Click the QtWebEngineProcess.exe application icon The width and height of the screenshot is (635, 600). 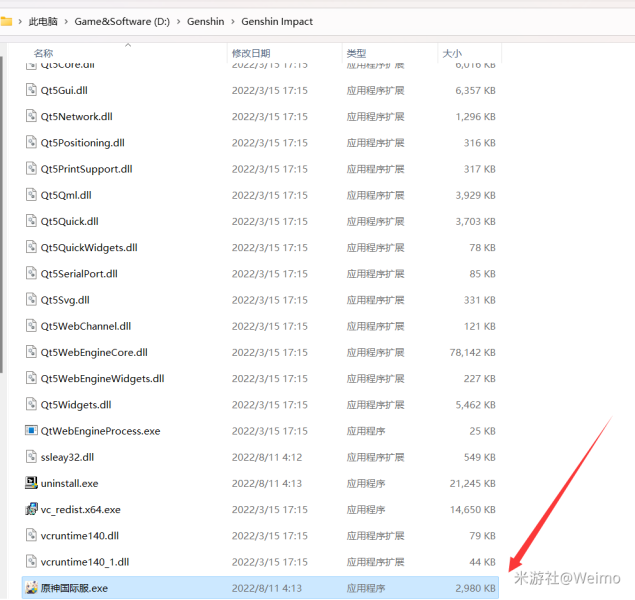pyautogui.click(x=31, y=430)
